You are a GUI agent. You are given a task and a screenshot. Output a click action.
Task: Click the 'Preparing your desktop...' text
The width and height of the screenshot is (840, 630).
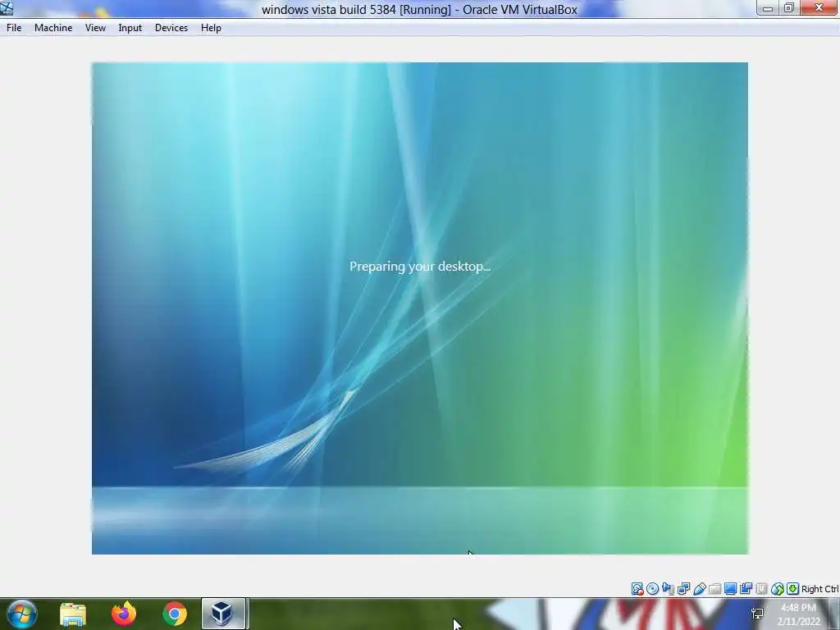(420, 267)
